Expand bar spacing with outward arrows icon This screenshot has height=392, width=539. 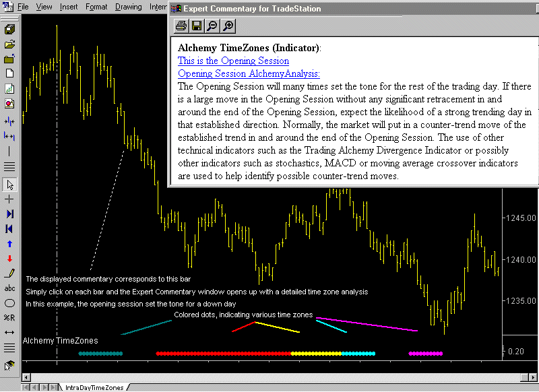(9, 137)
